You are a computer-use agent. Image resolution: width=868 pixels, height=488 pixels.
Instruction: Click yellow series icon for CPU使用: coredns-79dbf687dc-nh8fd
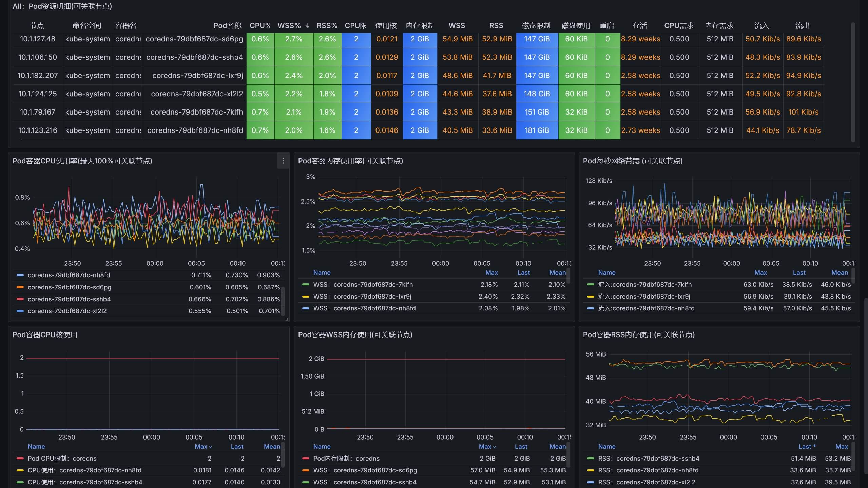(x=20, y=470)
